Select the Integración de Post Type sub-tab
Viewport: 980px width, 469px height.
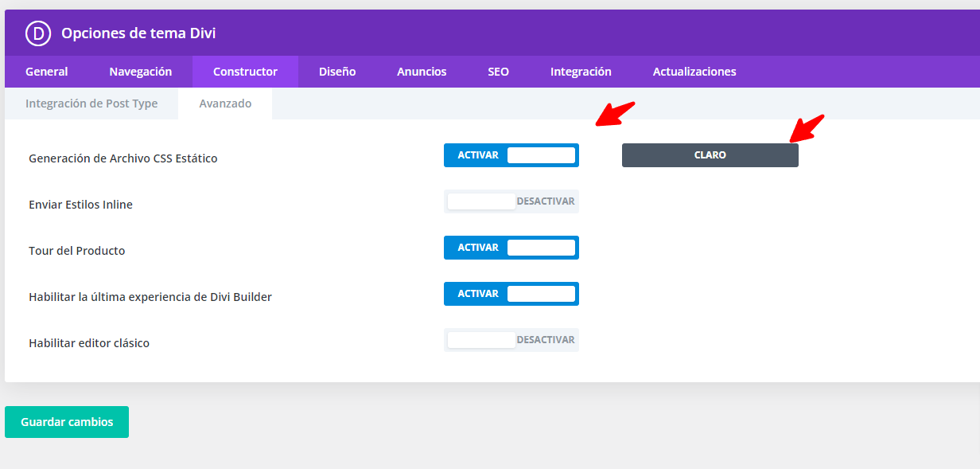(91, 104)
